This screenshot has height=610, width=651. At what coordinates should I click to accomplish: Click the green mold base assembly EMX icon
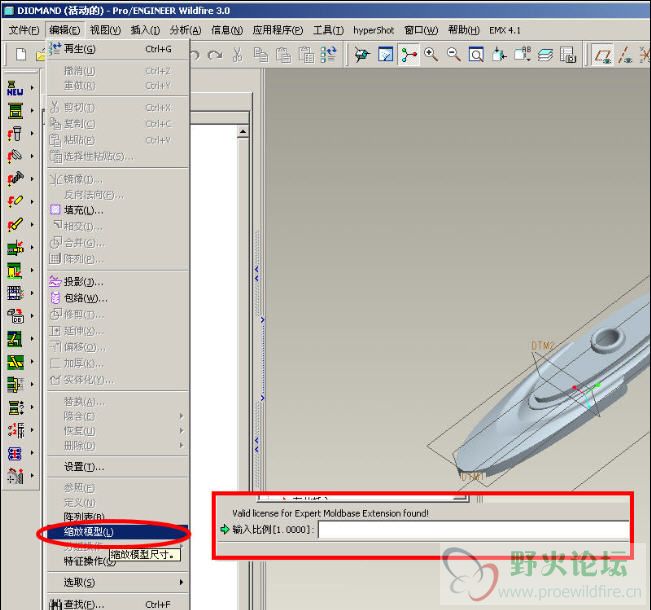tap(15, 111)
